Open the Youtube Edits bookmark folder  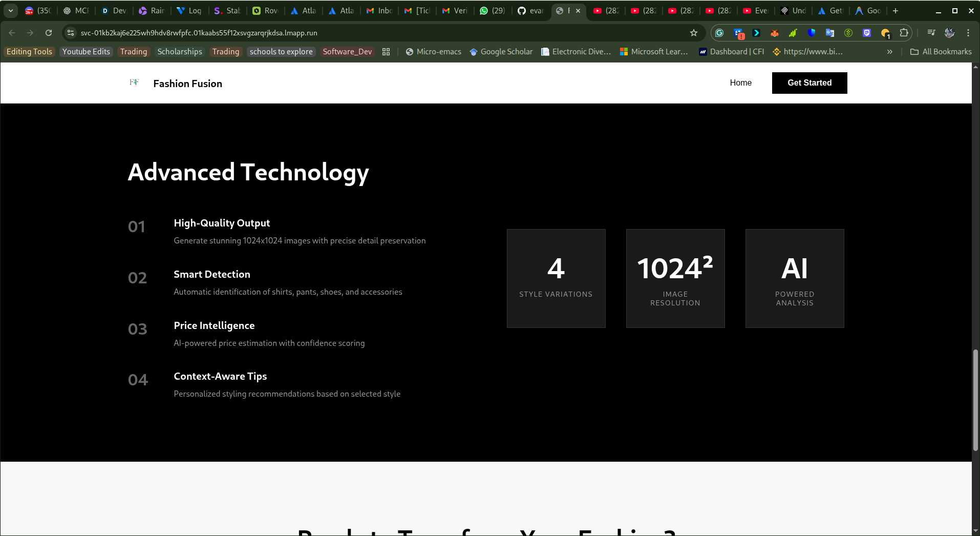[x=86, y=52]
